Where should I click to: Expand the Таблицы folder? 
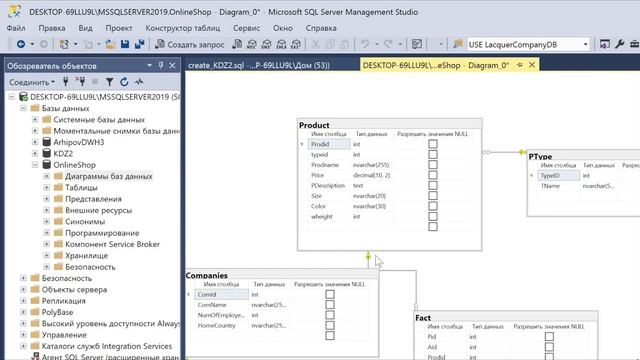pyautogui.click(x=47, y=187)
